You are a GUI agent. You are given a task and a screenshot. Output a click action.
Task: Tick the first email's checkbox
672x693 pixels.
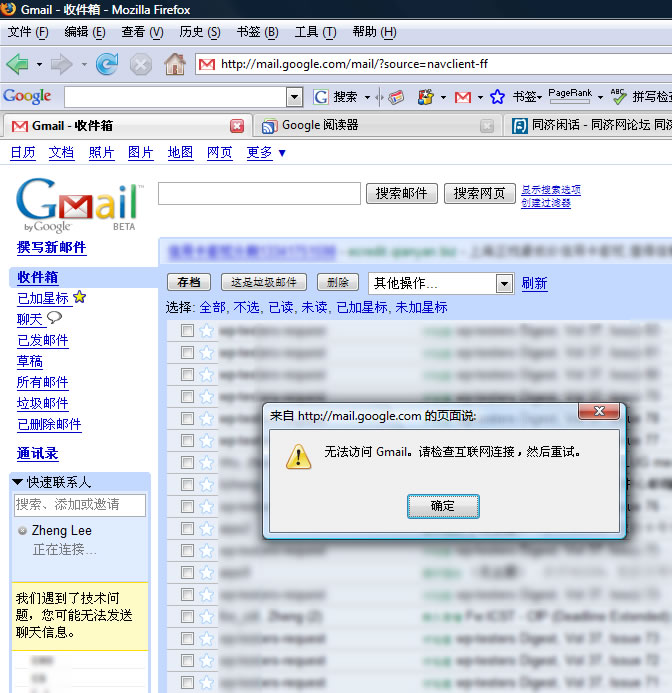pos(187,330)
